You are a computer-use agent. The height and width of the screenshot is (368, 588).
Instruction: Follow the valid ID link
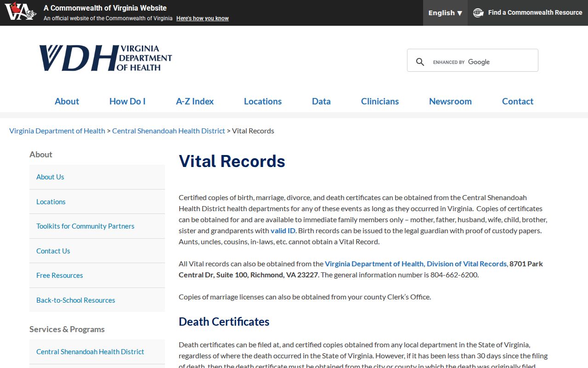[283, 230]
